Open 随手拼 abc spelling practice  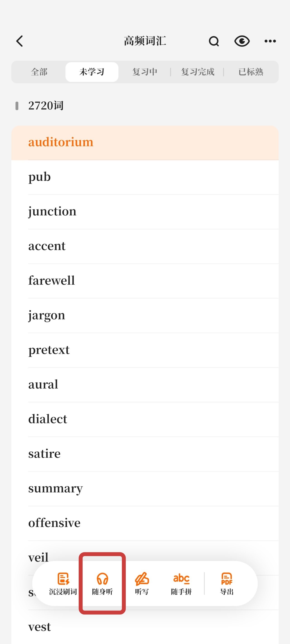pyautogui.click(x=181, y=583)
